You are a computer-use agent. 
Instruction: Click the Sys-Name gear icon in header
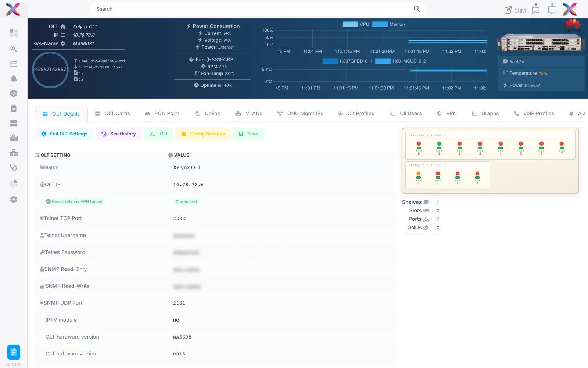tap(63, 43)
